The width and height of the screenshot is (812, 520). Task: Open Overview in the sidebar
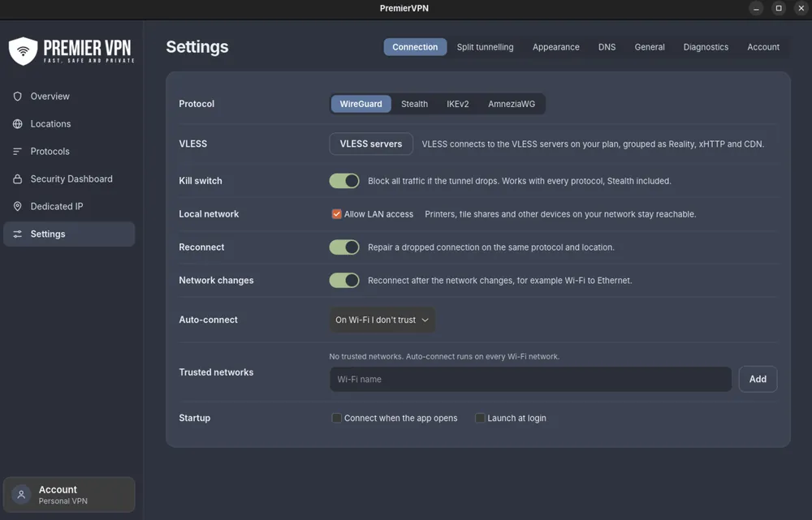click(69, 97)
